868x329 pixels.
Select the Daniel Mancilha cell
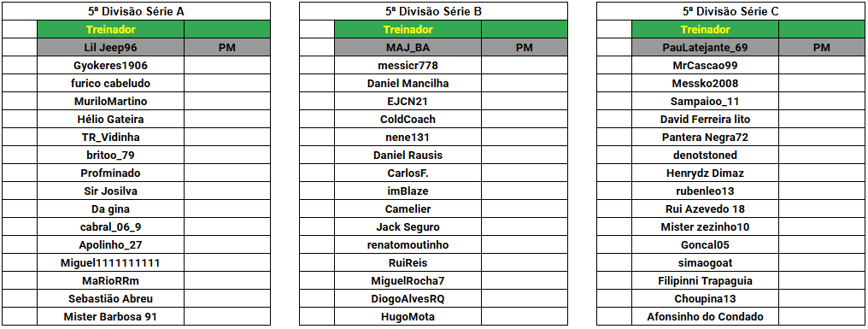(x=408, y=84)
